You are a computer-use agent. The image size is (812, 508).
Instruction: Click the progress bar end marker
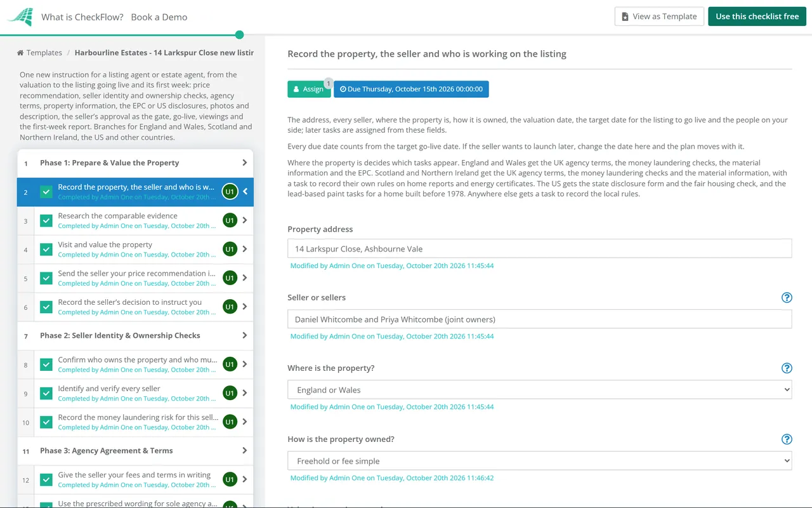(x=239, y=35)
